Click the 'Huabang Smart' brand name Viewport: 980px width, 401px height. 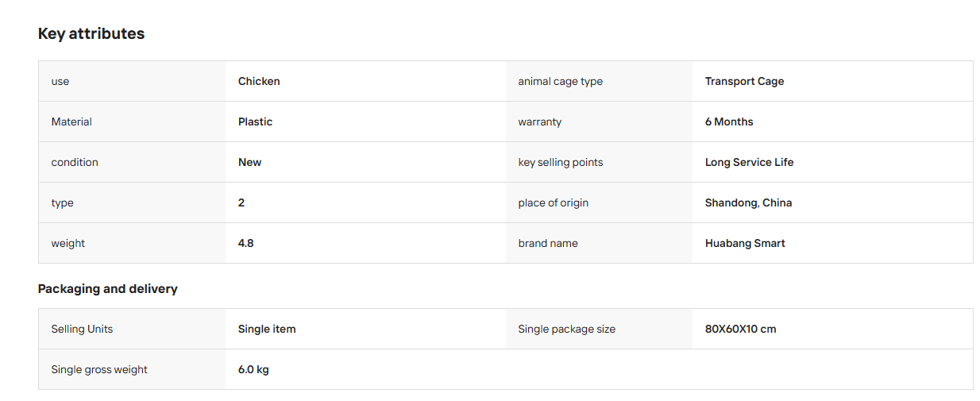pos(745,243)
